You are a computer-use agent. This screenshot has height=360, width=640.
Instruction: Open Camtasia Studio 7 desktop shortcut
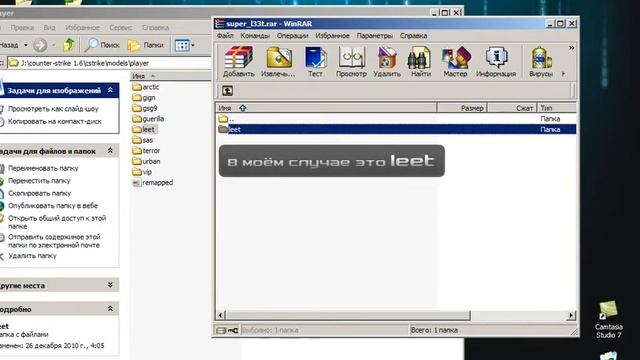(608, 320)
